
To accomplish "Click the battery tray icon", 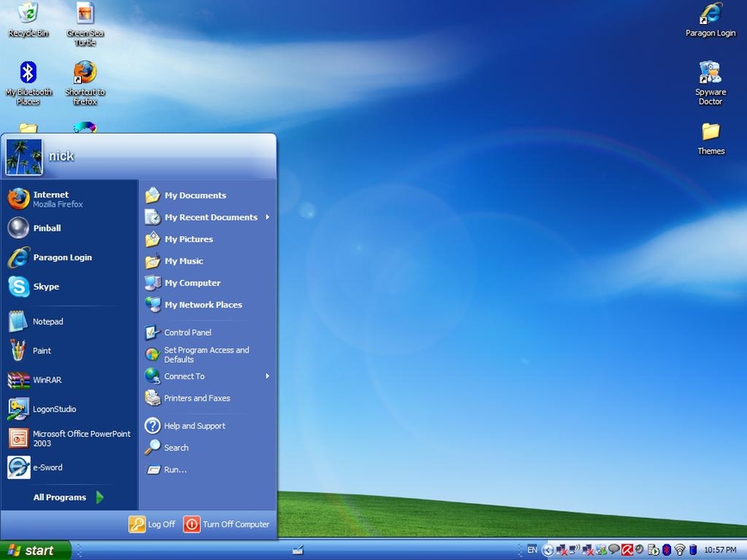I will [x=694, y=550].
